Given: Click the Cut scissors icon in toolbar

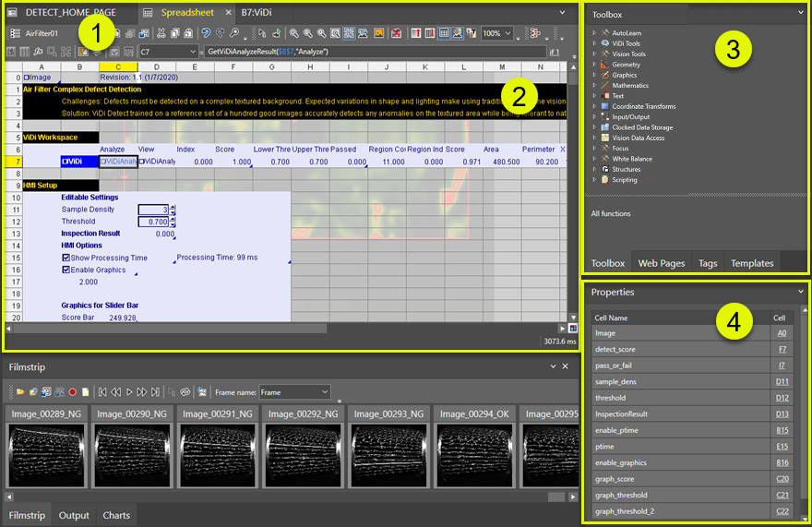Looking at the screenshot, I should [161, 33].
